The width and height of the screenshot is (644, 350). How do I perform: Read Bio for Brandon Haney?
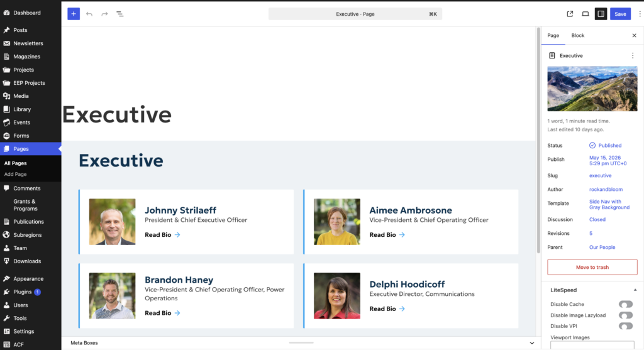point(162,313)
